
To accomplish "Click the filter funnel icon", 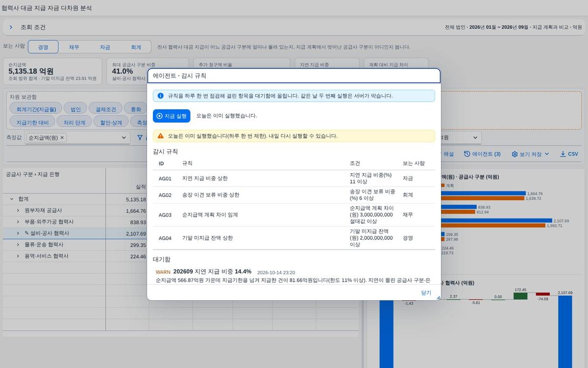I will point(140,138).
